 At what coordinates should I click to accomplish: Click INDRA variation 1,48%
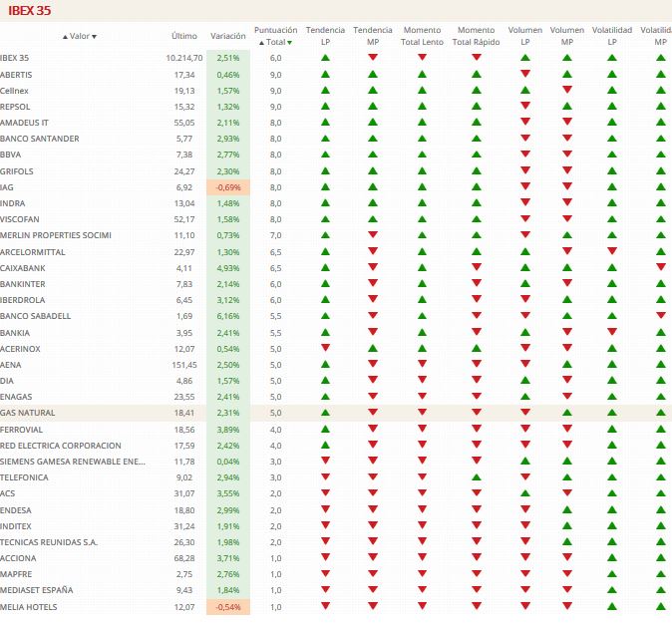click(228, 203)
